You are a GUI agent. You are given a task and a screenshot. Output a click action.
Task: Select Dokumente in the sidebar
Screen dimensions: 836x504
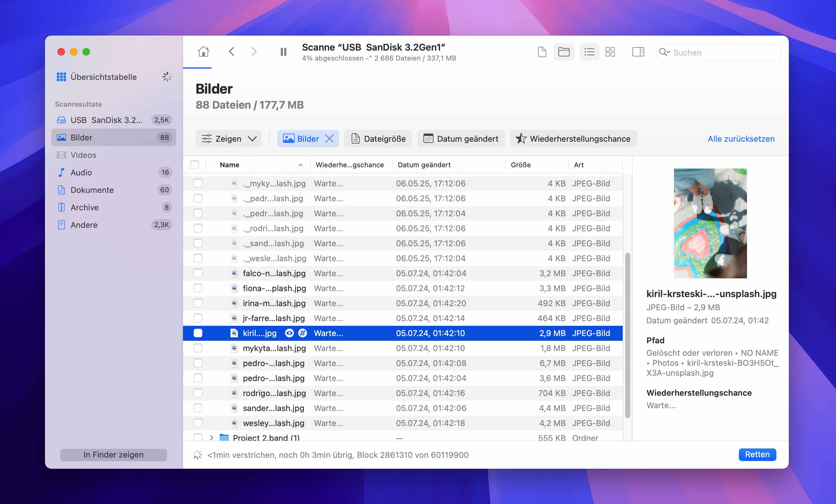[x=114, y=190]
